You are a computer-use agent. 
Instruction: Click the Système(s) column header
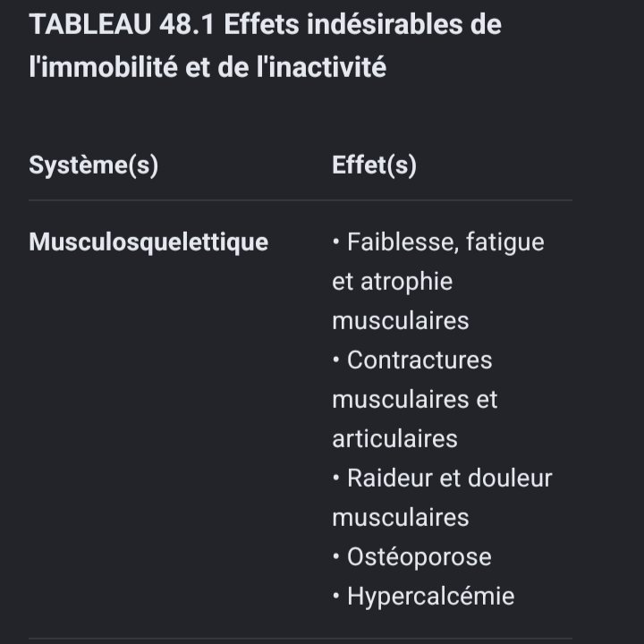(94, 165)
